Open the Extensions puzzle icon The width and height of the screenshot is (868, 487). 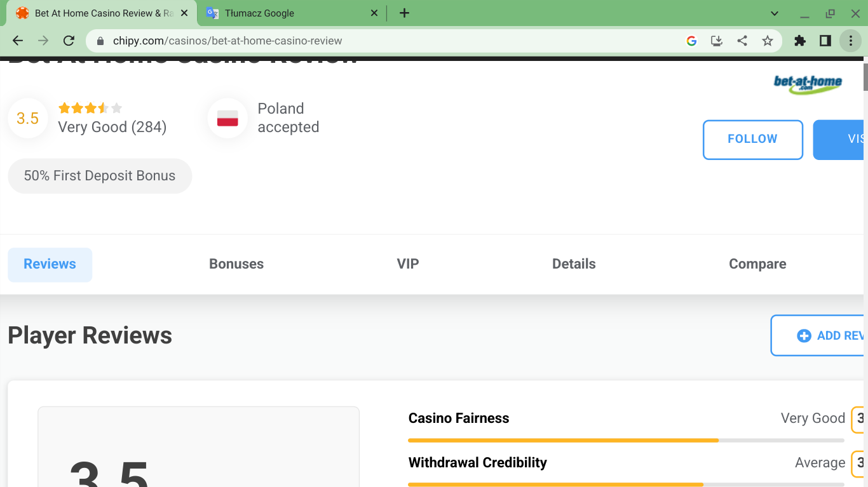pos(800,41)
